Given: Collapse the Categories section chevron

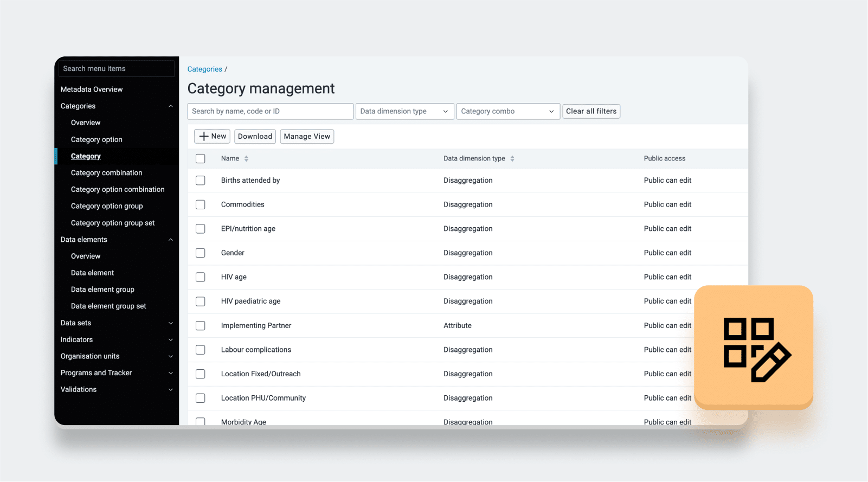Looking at the screenshot, I should [x=171, y=106].
